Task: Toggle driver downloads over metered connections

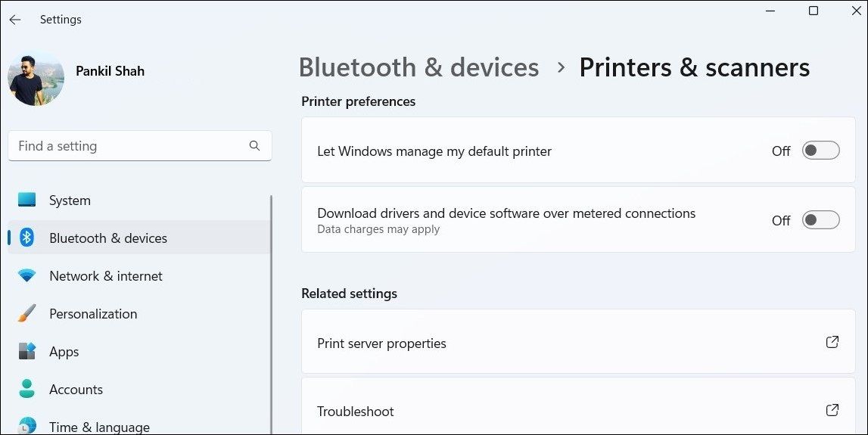Action: tap(820, 220)
